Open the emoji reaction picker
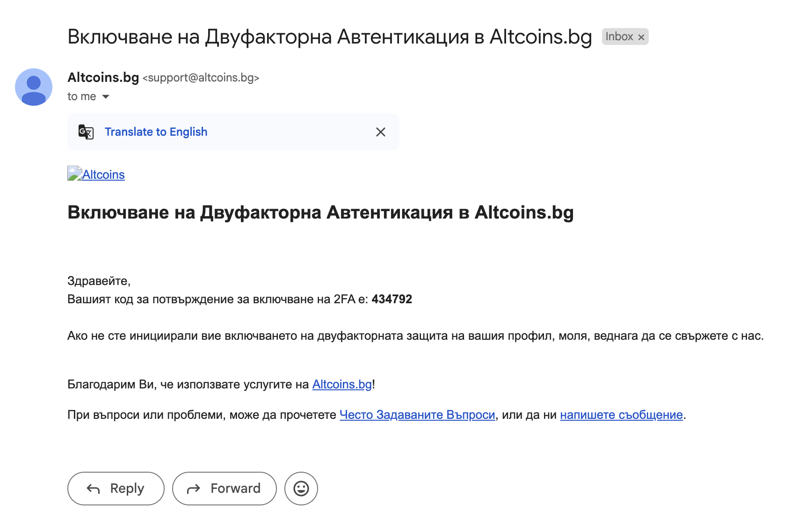The image size is (812, 526). tap(301, 489)
